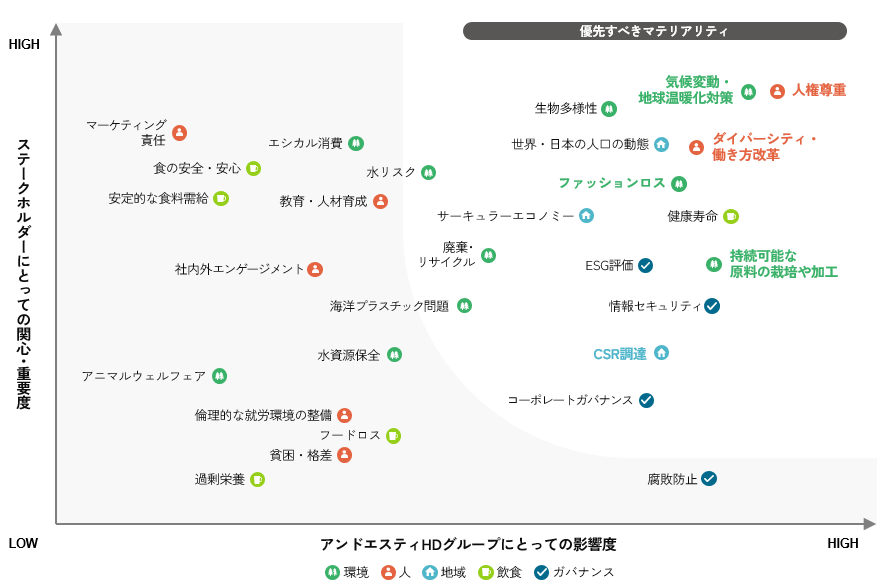Click the person icon next to マーケティング責任
Viewport: 889px width, 588px height.
tap(179, 132)
